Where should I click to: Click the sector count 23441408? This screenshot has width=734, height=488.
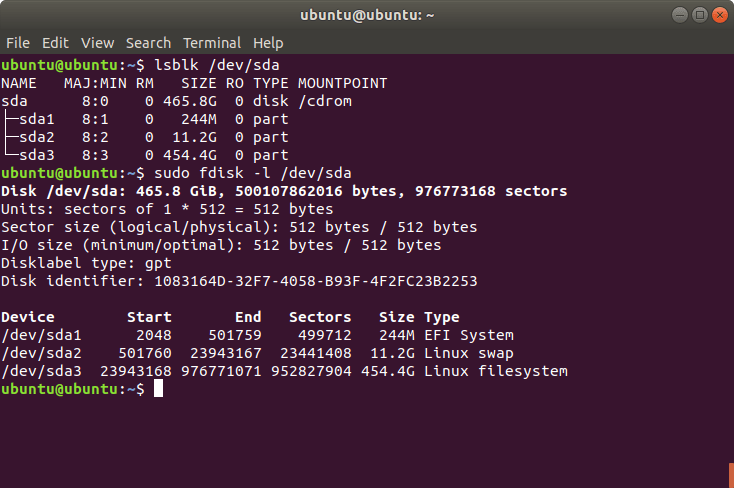(316, 353)
